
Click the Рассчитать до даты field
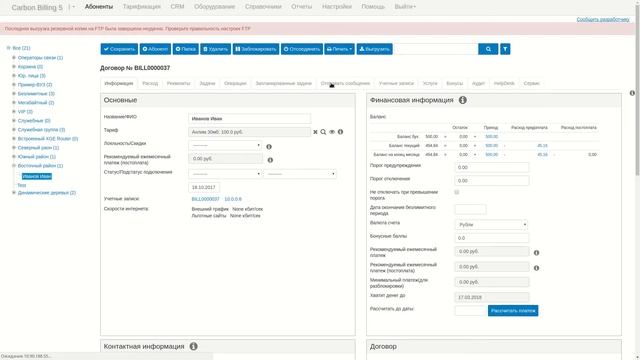coord(471,311)
